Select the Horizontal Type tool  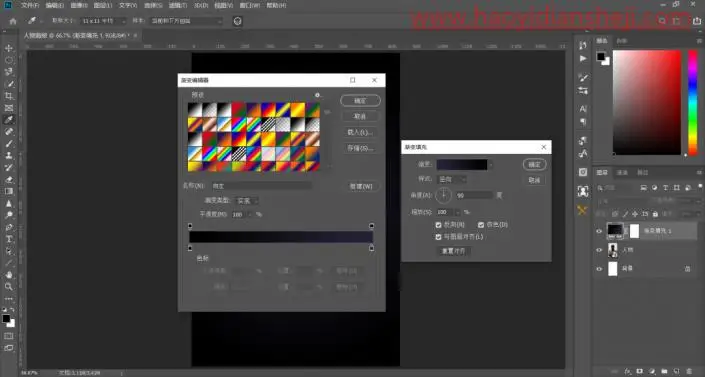(x=9, y=239)
